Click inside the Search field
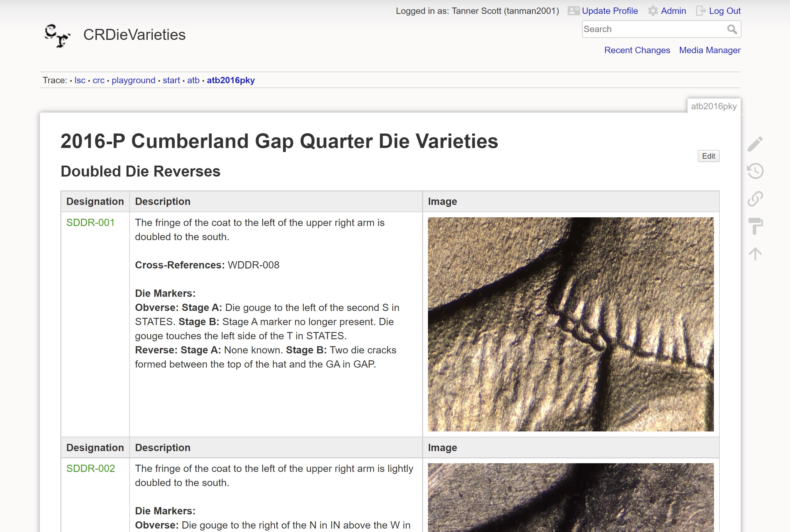 tap(654, 29)
